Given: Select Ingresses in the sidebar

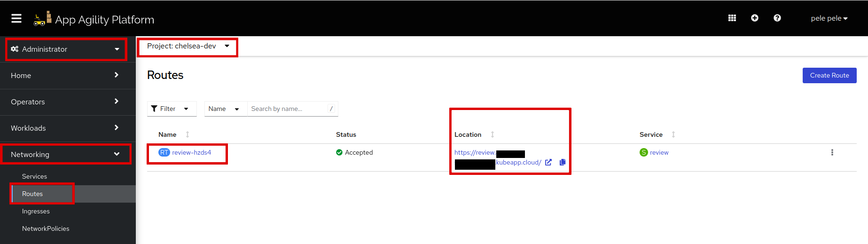Looking at the screenshot, I should click(x=36, y=211).
